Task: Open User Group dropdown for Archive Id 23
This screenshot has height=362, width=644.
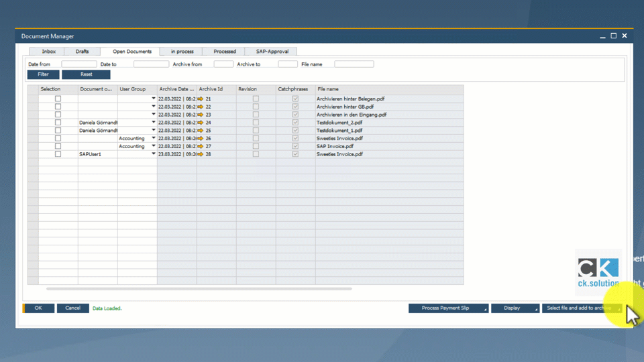Action: pos(154,114)
